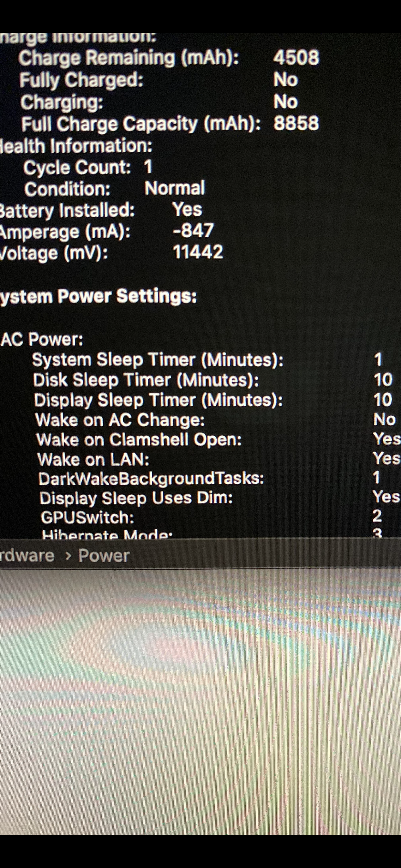Click the DarkWakeBackgroundTasks label
401x868 pixels.
point(151,479)
